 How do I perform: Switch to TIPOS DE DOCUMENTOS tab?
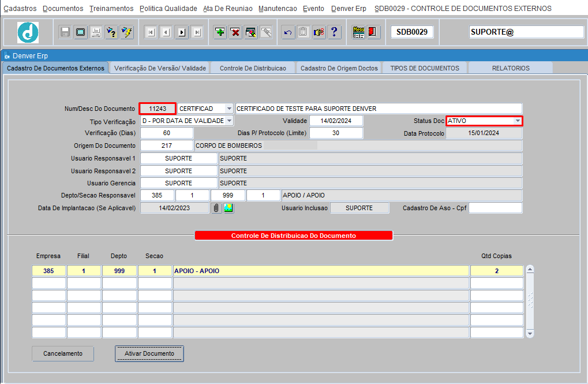tap(425, 68)
